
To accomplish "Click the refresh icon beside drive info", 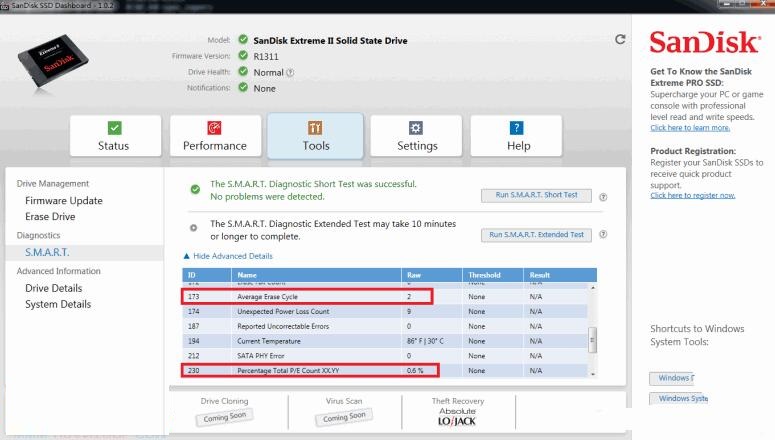I will 620,40.
